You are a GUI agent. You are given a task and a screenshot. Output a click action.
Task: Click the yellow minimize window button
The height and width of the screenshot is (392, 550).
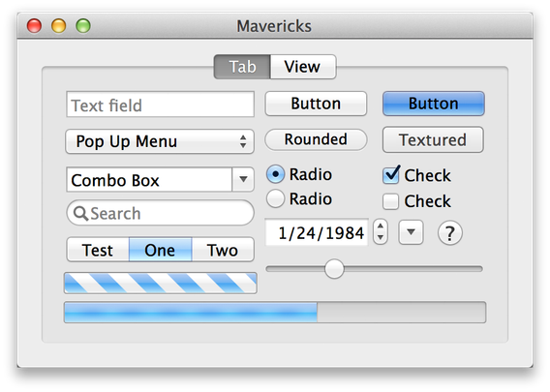(58, 25)
